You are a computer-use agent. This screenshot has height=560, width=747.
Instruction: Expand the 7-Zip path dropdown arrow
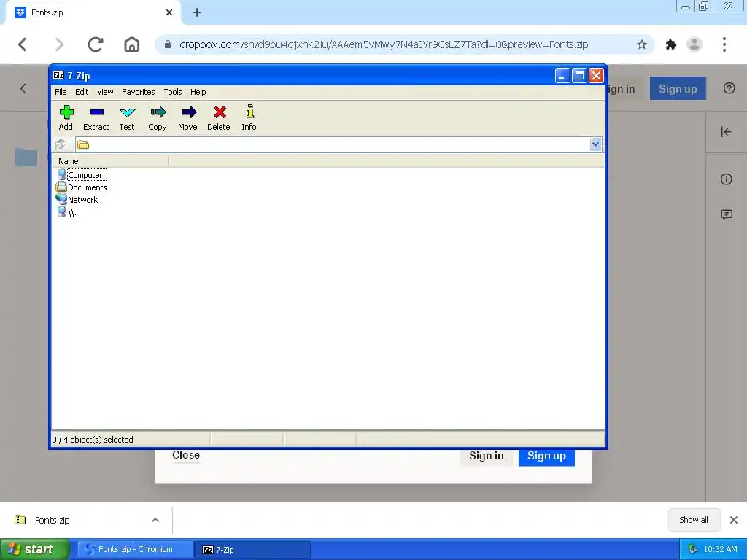coord(595,144)
